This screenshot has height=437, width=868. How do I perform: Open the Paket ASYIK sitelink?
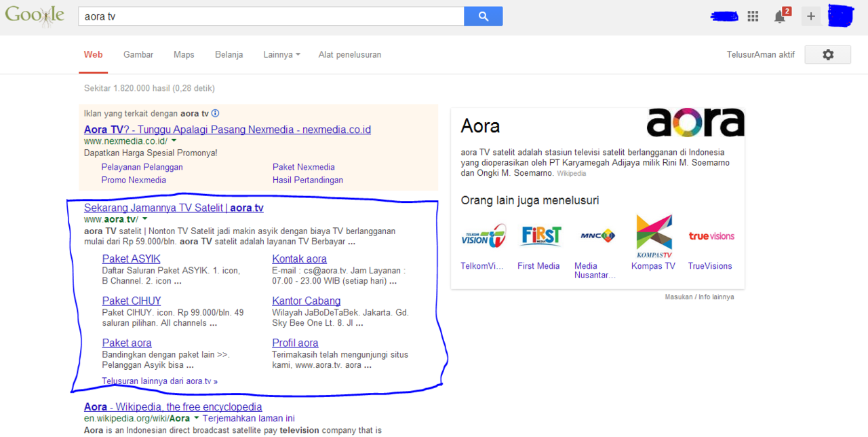[x=132, y=259]
